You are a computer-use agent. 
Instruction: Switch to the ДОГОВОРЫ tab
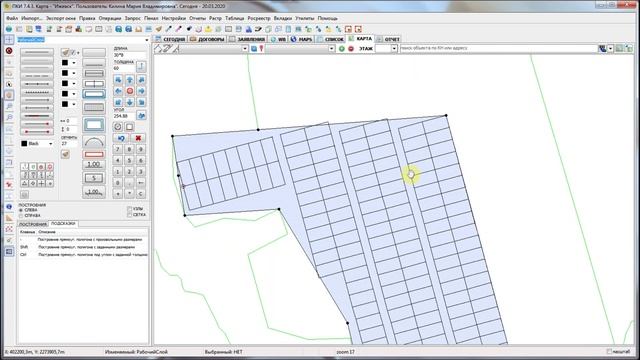coord(207,39)
